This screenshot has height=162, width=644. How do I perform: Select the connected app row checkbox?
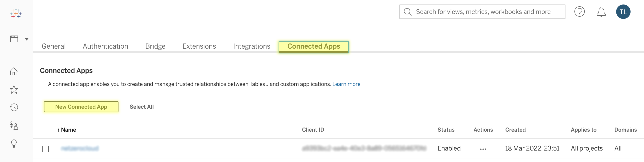click(46, 149)
